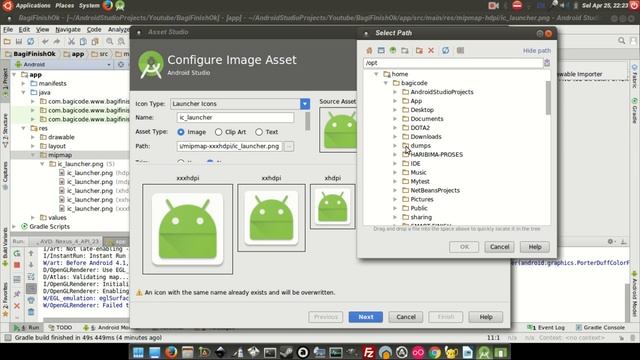This screenshot has height=360, width=640.
Task: Select the NetBeansProjects folder
Action: (435, 191)
